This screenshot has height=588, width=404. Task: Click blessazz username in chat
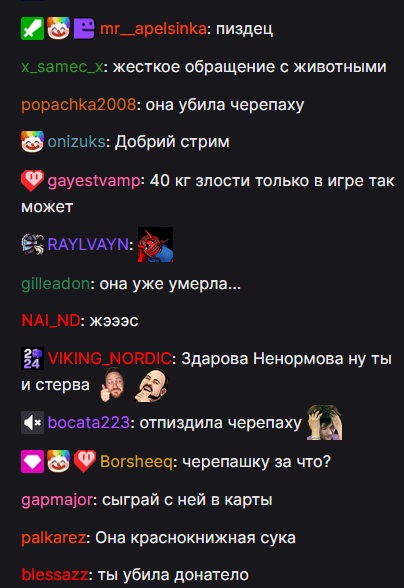(55, 574)
